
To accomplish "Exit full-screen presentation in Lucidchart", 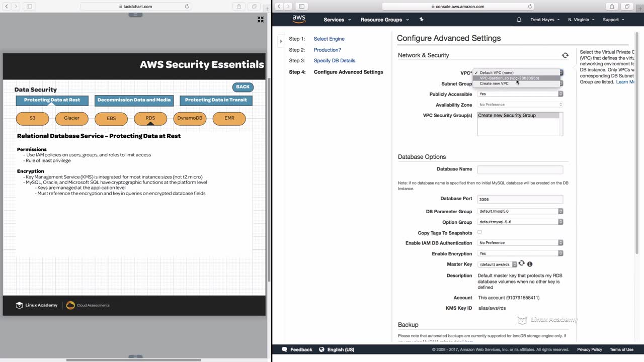I will tap(261, 20).
